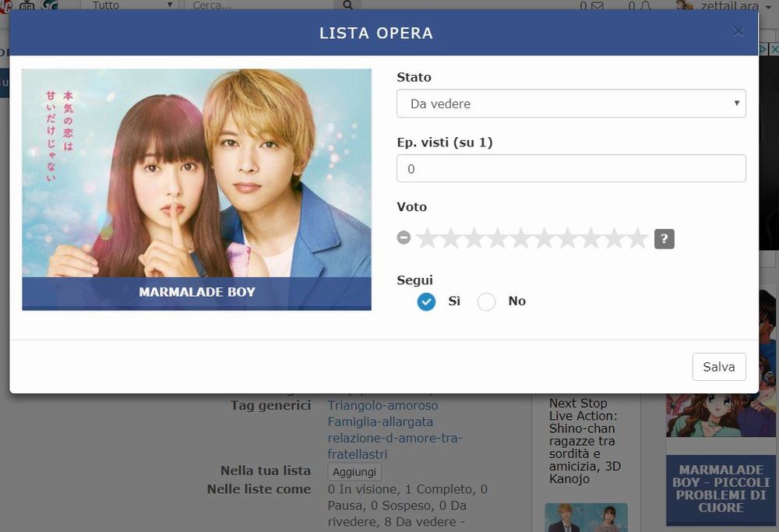This screenshot has height=532, width=779.
Task: Rate with the tenth star
Action: coord(637,238)
